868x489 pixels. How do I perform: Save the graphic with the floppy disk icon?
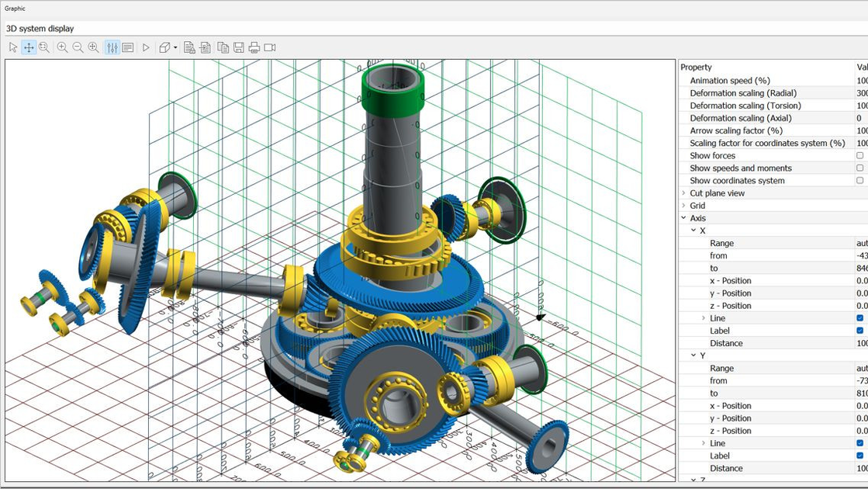(x=239, y=47)
